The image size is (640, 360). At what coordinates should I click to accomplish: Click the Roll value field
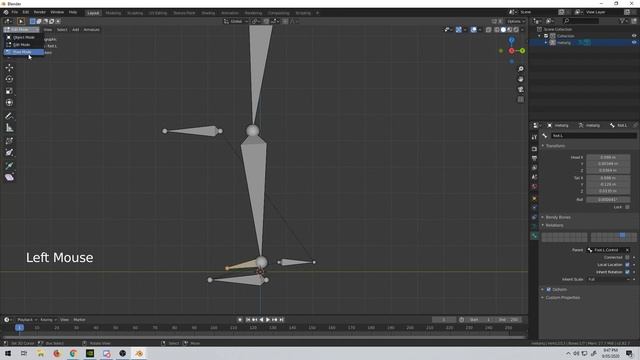pos(608,200)
